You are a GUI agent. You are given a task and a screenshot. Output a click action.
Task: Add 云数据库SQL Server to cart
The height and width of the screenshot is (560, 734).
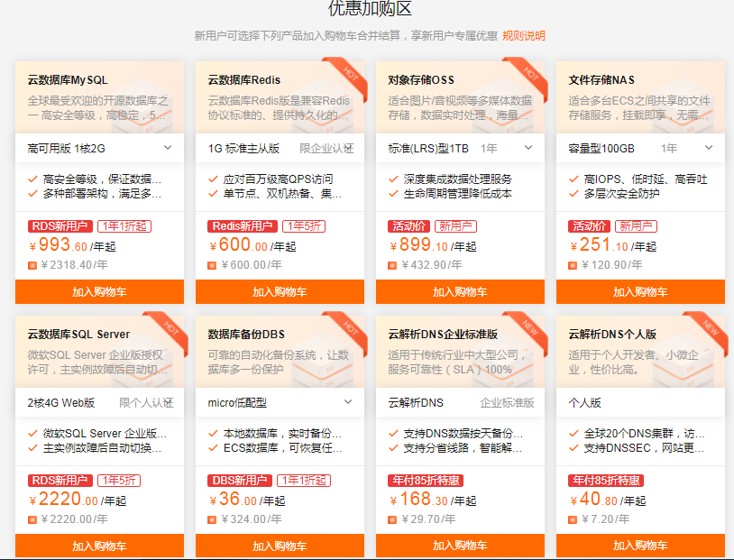(x=99, y=546)
